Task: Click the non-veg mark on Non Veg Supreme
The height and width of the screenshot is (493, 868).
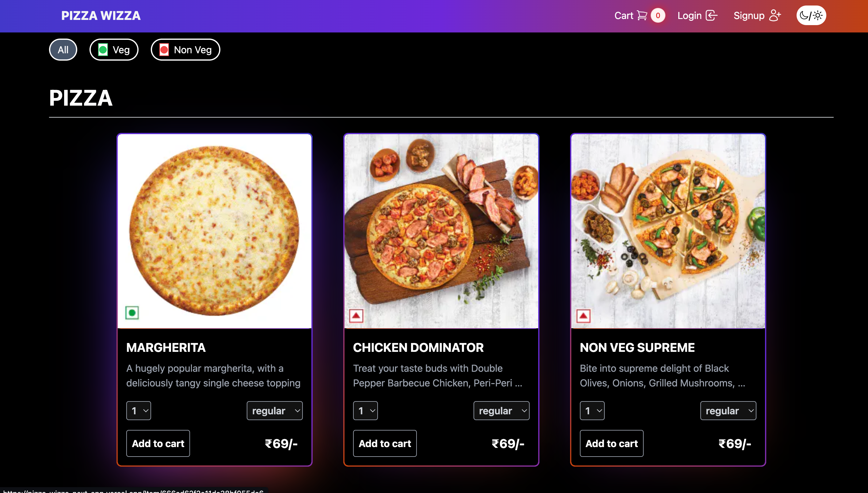Action: click(583, 316)
